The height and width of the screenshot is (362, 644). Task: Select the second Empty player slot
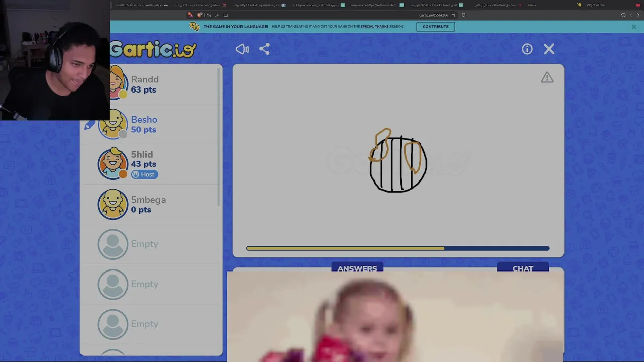pos(151,284)
